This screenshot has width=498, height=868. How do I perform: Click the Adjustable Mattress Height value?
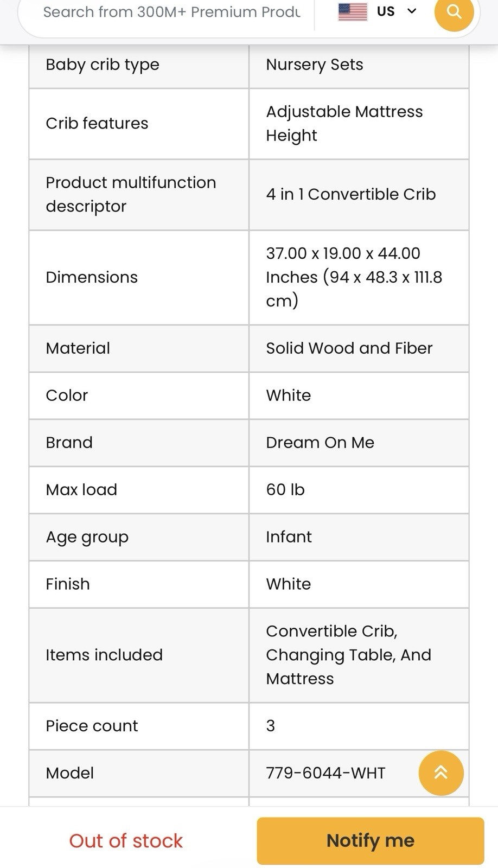(344, 123)
